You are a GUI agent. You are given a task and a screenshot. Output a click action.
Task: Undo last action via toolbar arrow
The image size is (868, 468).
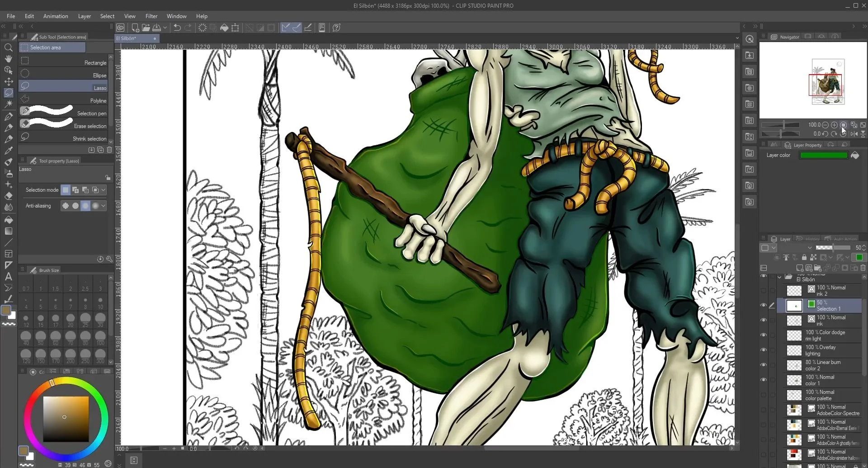pos(177,28)
